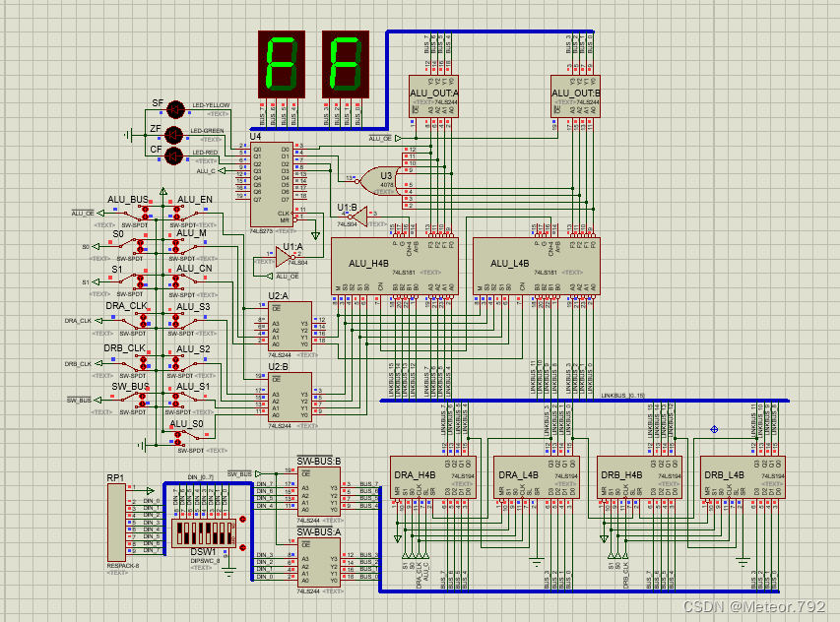Select the U2:B 74LS244 buffer

point(290,398)
